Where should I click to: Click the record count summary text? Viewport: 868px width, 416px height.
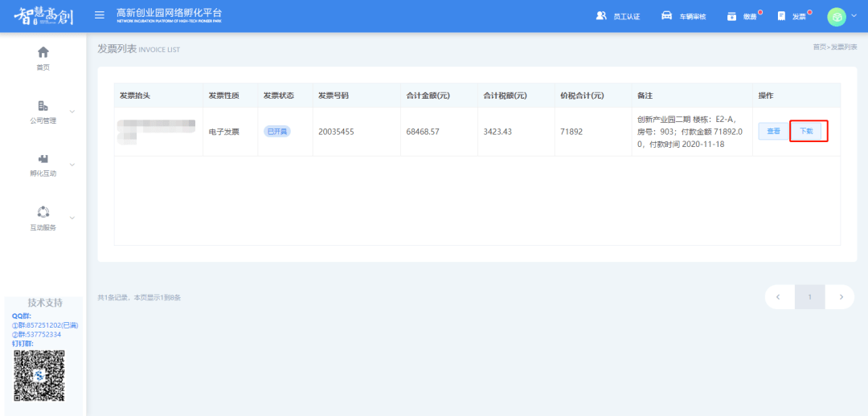[x=139, y=298]
